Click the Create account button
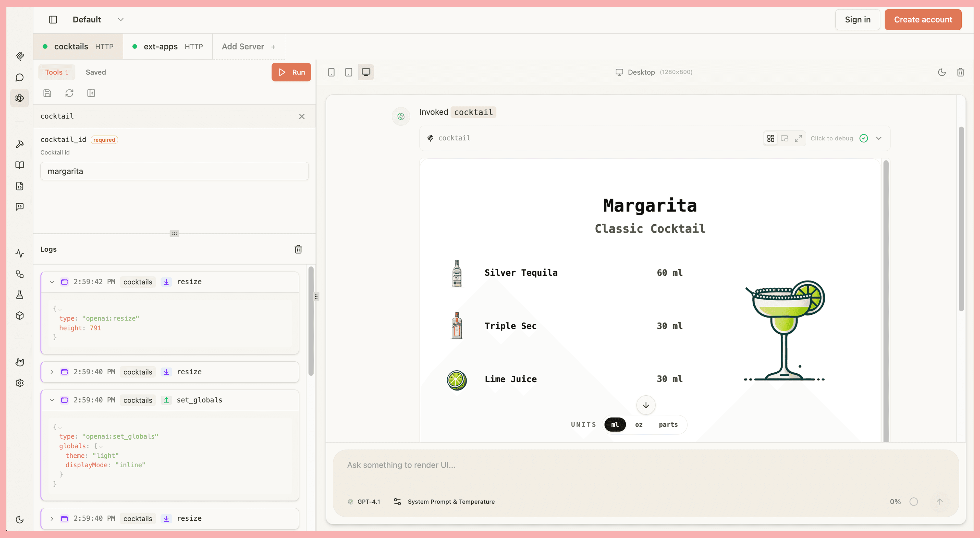This screenshot has height=538, width=980. [923, 19]
